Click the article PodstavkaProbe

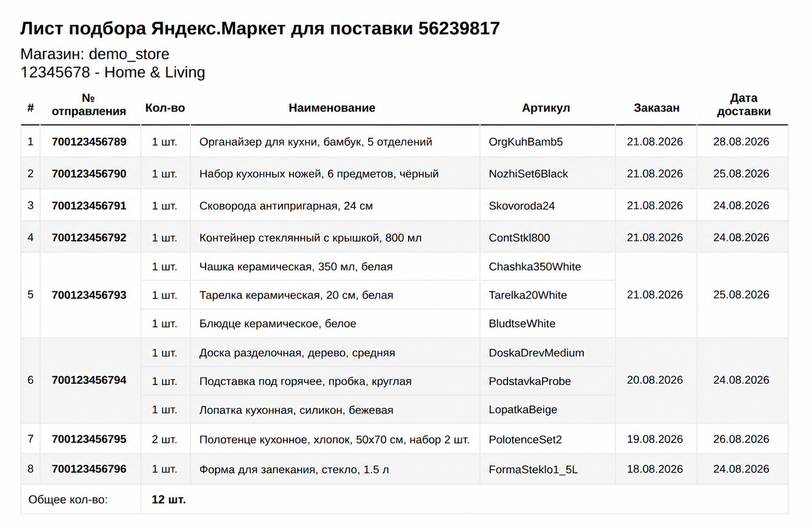click(x=530, y=381)
